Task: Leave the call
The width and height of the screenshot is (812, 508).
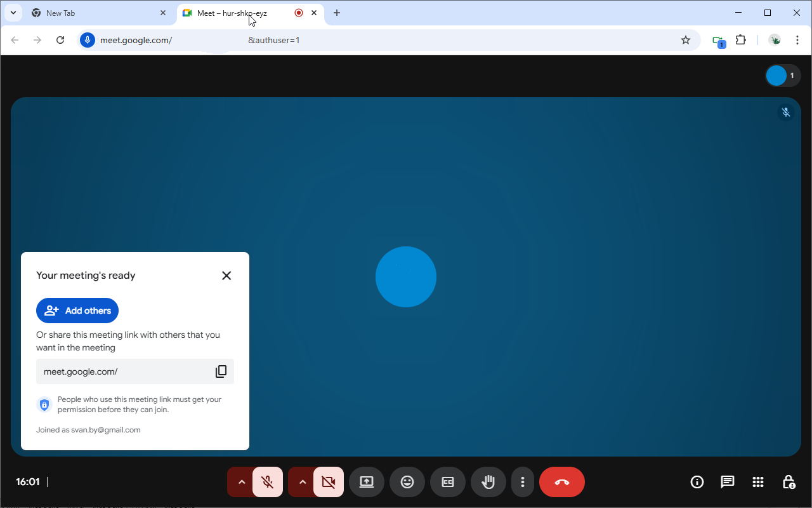Action: tap(561, 482)
